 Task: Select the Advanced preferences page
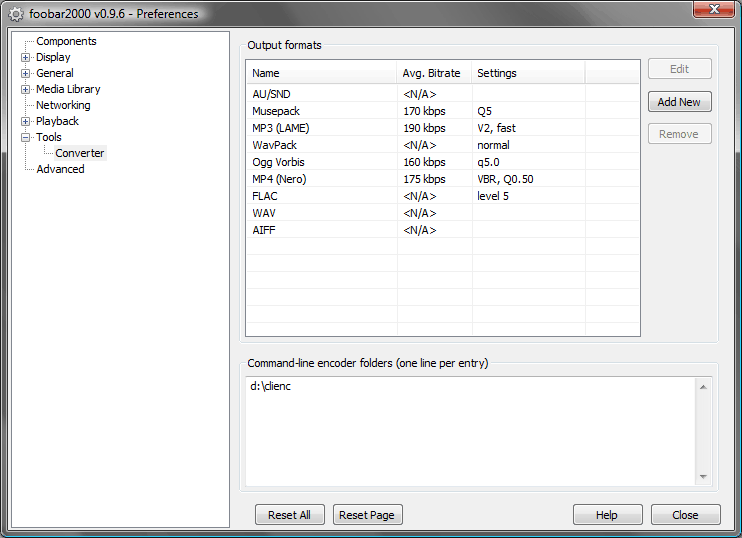(60, 169)
